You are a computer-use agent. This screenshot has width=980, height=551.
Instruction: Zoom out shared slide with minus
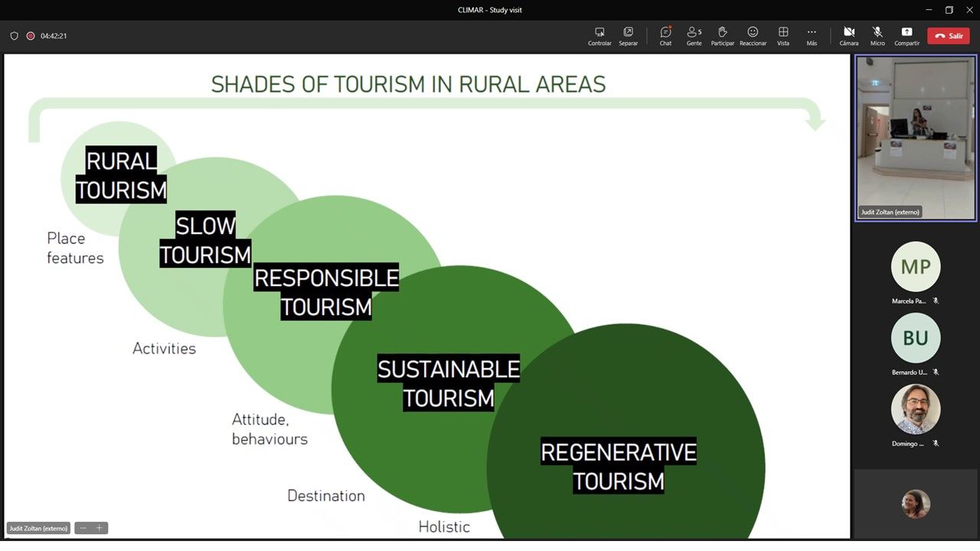(83, 528)
